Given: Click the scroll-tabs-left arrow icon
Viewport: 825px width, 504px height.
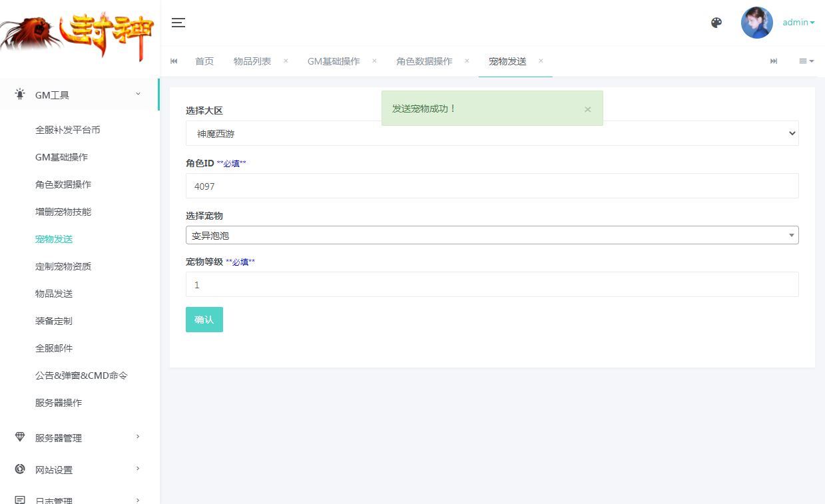Looking at the screenshot, I should point(174,61).
